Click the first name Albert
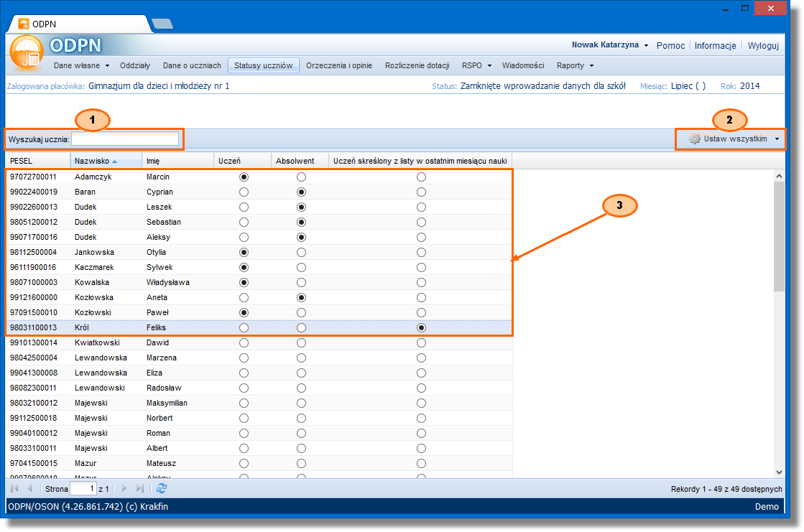This screenshot has height=532, width=804. [157, 448]
